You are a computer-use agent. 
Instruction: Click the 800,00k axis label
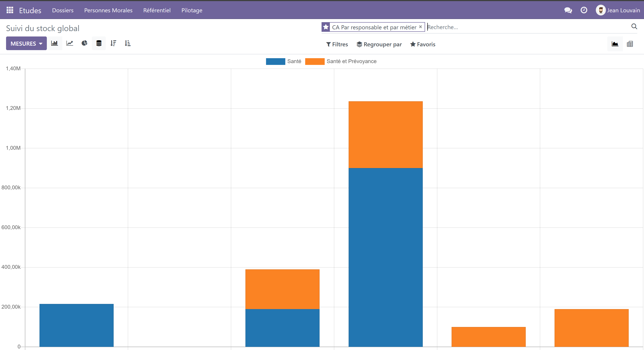coord(11,188)
